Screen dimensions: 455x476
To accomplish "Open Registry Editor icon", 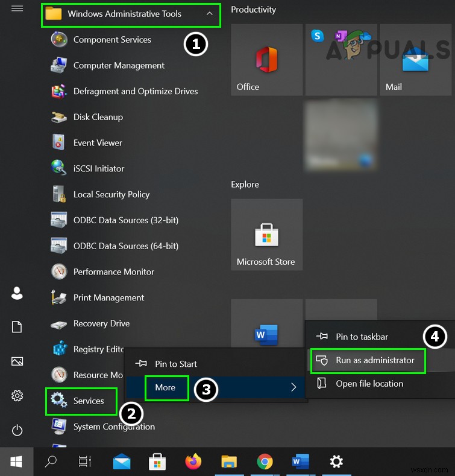I will pyautogui.click(x=60, y=348).
